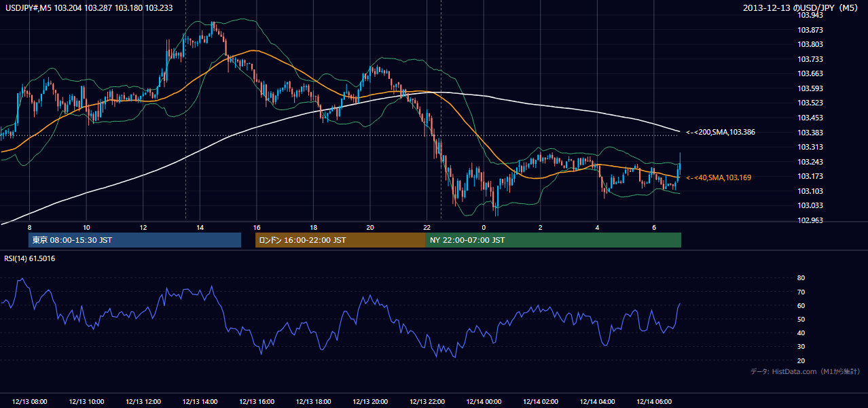Viewport: 868px width, 408px height.
Task: Click hour tick 10 under price chart
Action: coord(86,228)
